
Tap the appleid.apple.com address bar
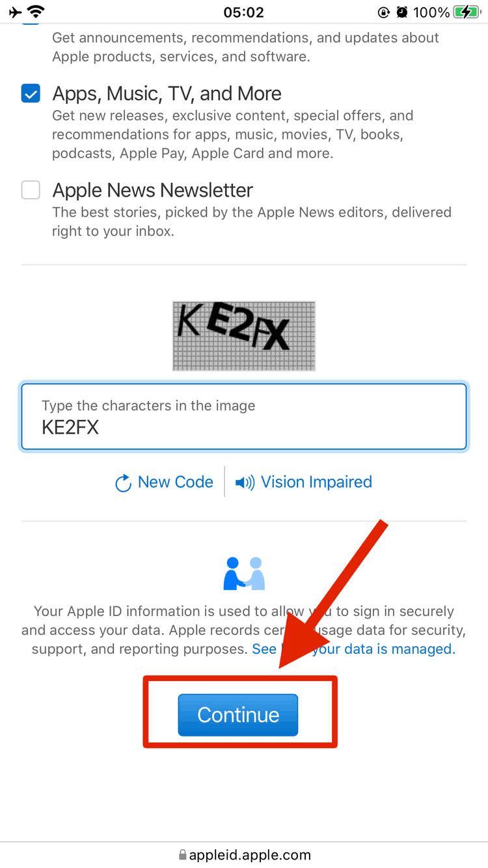click(244, 854)
